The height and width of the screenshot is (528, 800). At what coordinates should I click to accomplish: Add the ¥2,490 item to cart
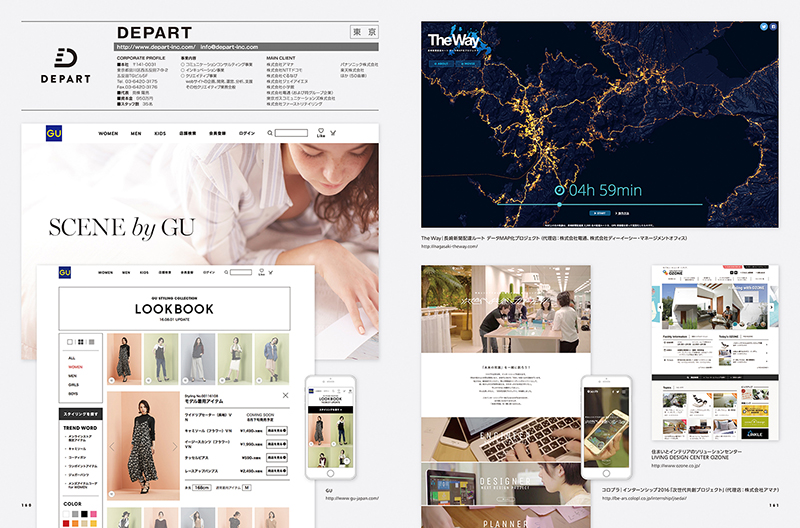click(277, 471)
